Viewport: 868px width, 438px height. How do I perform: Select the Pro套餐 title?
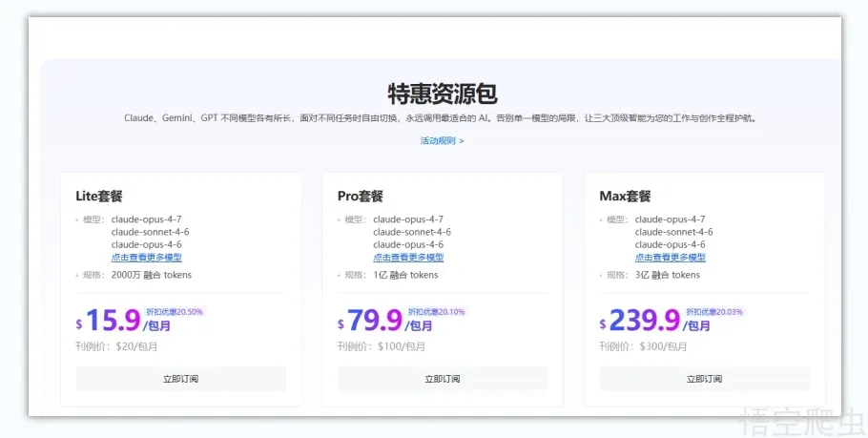361,196
